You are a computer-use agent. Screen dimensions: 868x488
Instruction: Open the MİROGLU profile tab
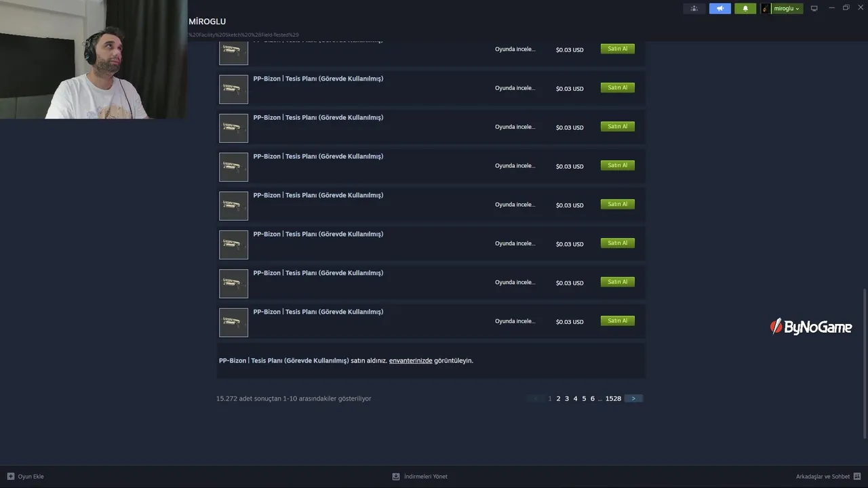pos(208,22)
